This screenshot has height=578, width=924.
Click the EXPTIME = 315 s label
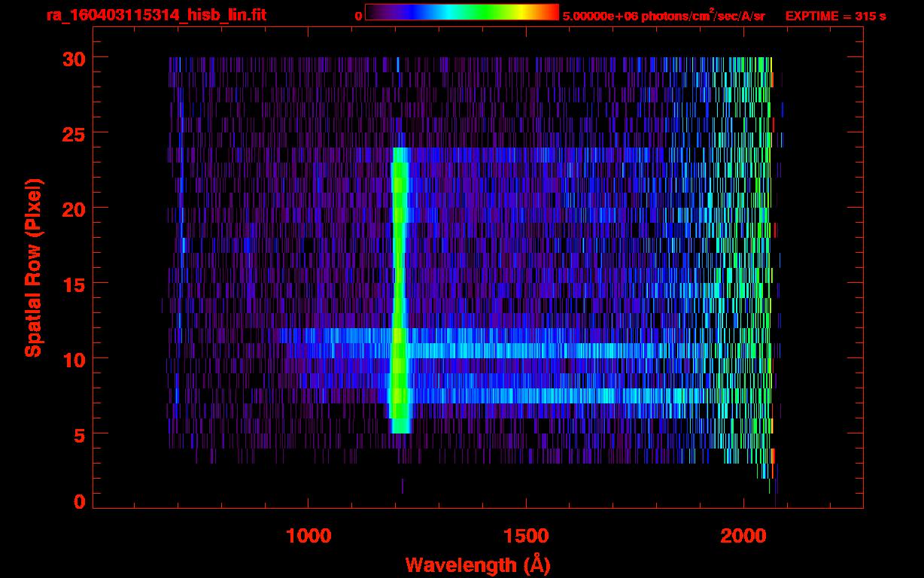point(835,16)
